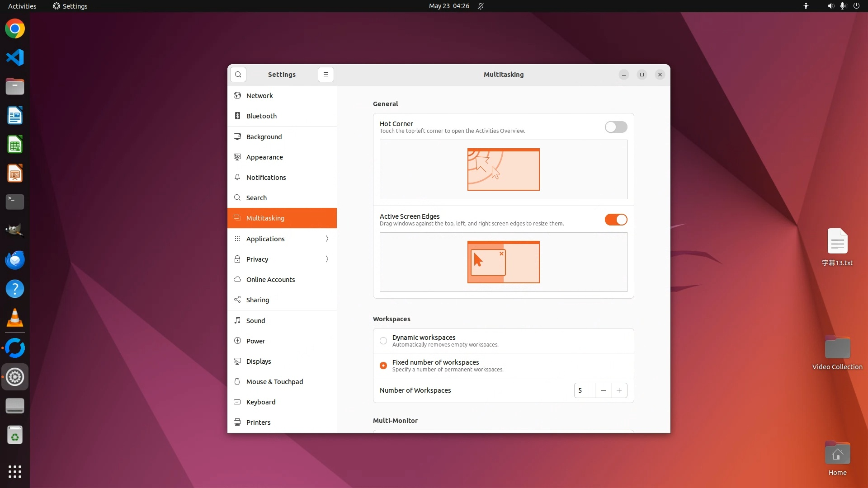
Task: Expand the Applications submenu chevron
Action: tap(327, 239)
